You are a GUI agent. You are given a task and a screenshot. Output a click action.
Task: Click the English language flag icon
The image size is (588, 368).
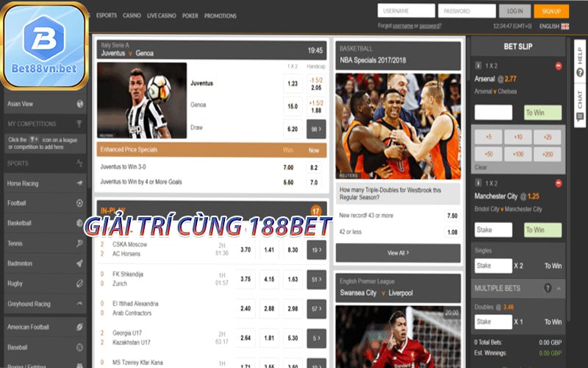point(565,26)
